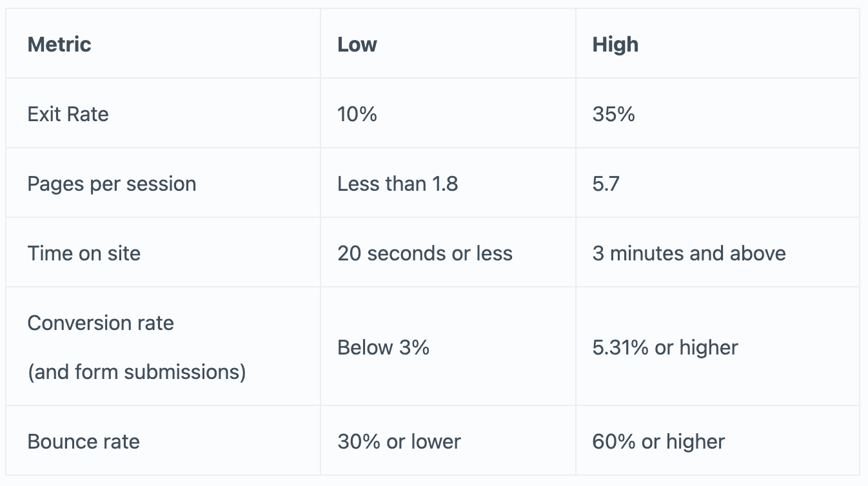The image size is (868, 486).
Task: Select the Pages per session cell
Action: pyautogui.click(x=112, y=184)
